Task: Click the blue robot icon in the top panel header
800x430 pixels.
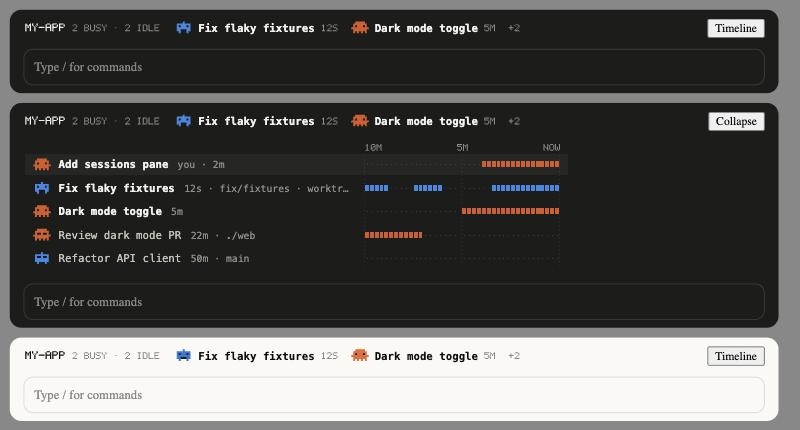Action: point(184,28)
